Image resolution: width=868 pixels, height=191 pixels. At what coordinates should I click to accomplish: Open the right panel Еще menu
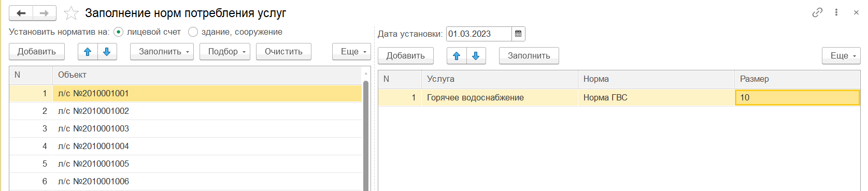point(841,56)
